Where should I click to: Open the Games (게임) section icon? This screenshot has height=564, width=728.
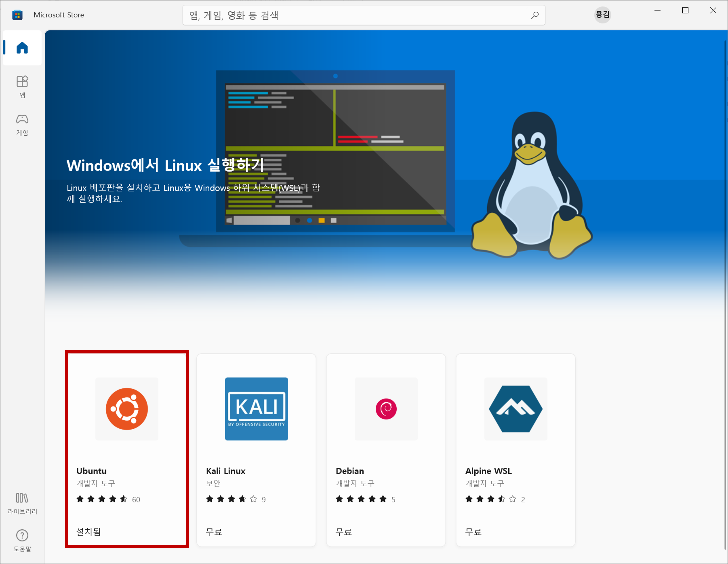click(x=22, y=119)
